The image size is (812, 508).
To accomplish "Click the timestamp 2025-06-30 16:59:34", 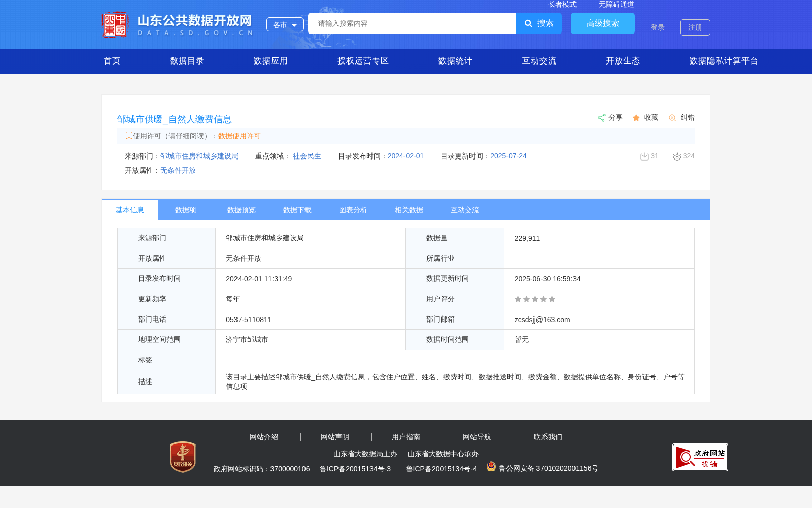I will (x=548, y=279).
